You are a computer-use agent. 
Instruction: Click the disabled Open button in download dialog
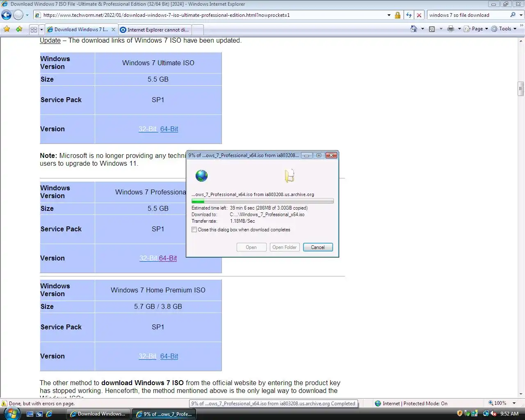251,247
